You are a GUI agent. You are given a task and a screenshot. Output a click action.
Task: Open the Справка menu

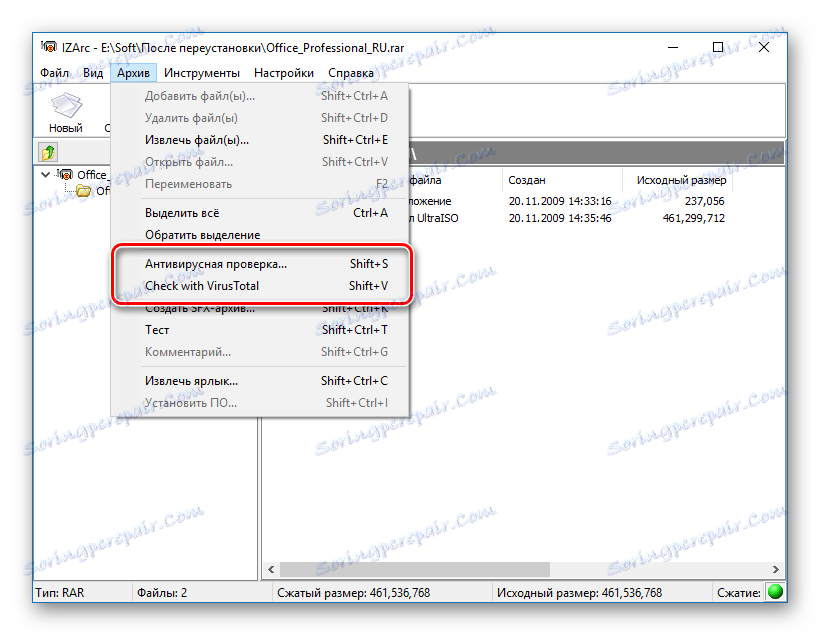coord(351,73)
